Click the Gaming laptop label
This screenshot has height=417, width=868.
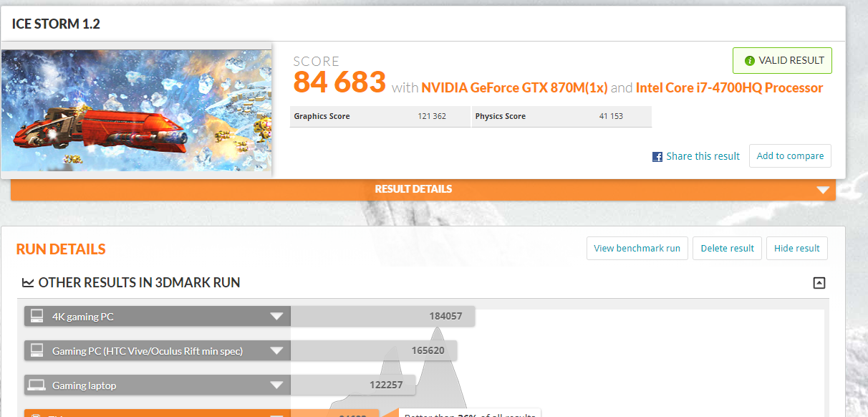pyautogui.click(x=84, y=385)
